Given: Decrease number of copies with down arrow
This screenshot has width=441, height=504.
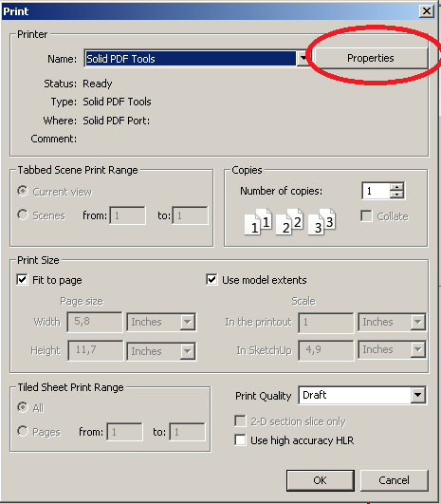Looking at the screenshot, I should (x=397, y=195).
